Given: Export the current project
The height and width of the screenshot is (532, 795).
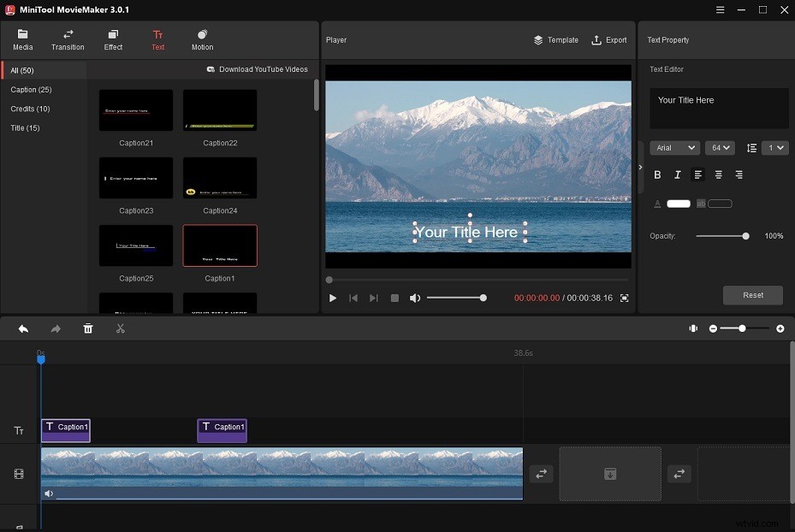Looking at the screenshot, I should pyautogui.click(x=609, y=39).
